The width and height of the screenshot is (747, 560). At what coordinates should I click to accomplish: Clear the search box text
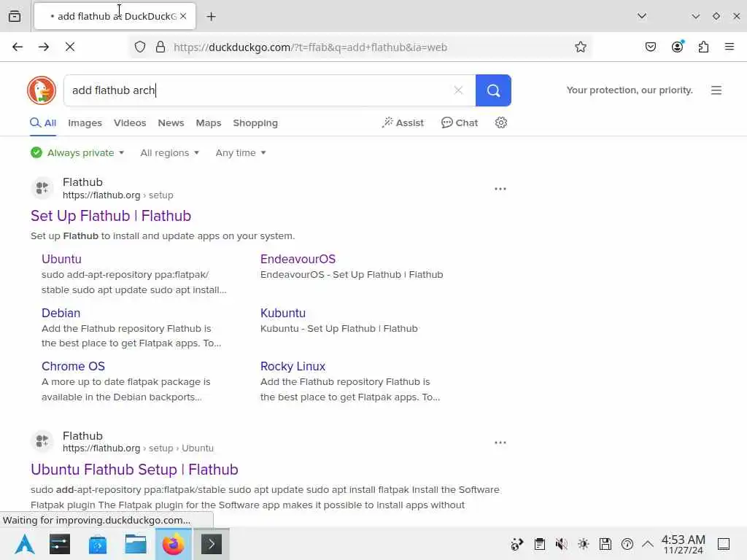[458, 90]
